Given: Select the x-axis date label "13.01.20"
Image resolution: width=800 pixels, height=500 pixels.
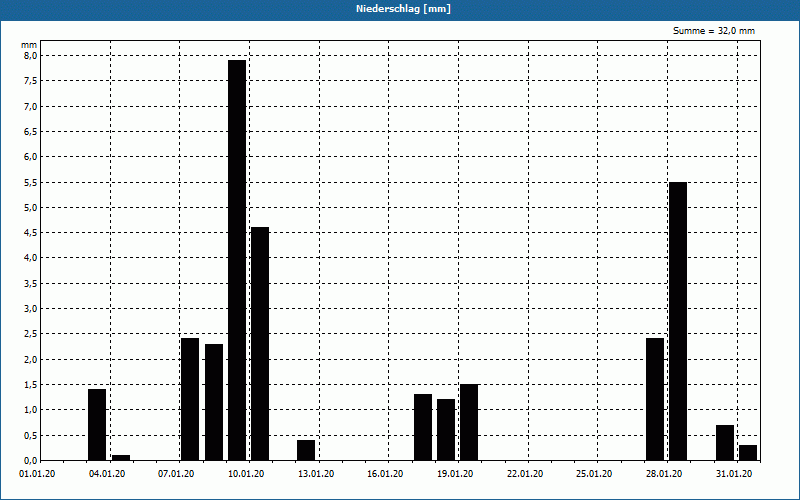Looking at the screenshot, I should [316, 474].
